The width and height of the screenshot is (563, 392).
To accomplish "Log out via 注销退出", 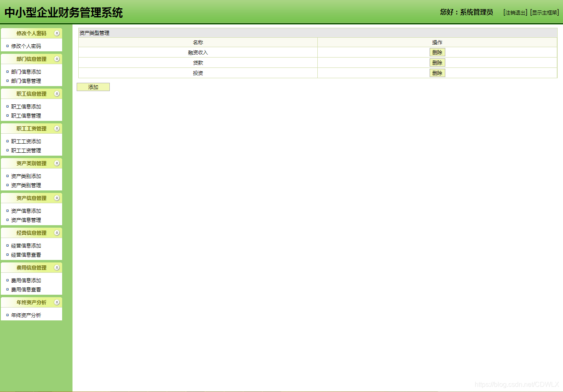I will (x=515, y=13).
